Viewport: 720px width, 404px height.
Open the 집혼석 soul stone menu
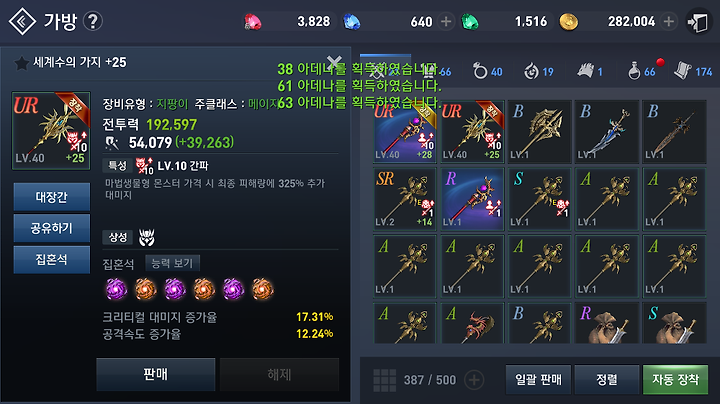click(x=51, y=259)
